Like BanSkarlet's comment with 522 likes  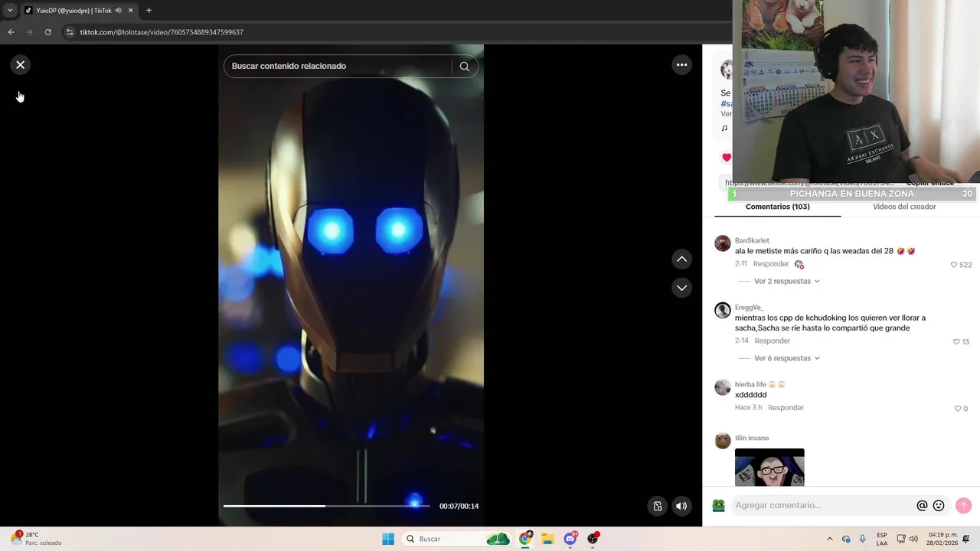pos(954,265)
